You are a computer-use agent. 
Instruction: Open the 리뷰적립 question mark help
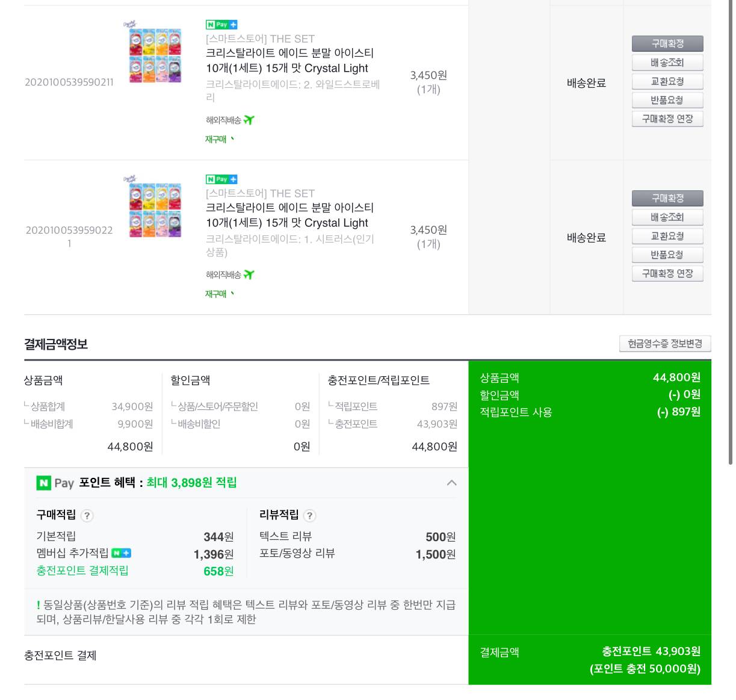[309, 516]
